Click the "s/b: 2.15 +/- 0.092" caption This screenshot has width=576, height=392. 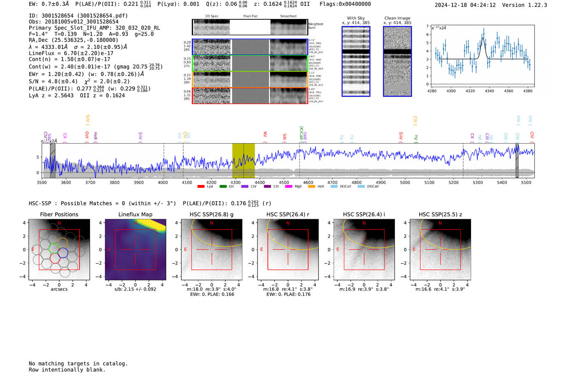pos(135,289)
